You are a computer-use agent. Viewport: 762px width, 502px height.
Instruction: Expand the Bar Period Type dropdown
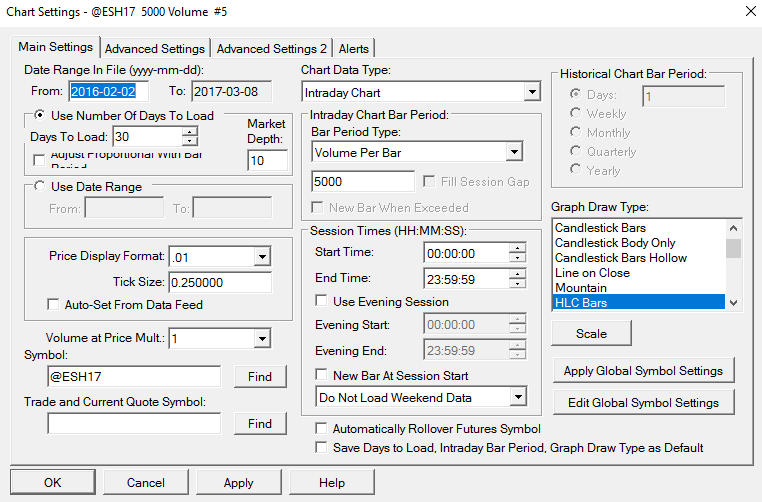514,152
